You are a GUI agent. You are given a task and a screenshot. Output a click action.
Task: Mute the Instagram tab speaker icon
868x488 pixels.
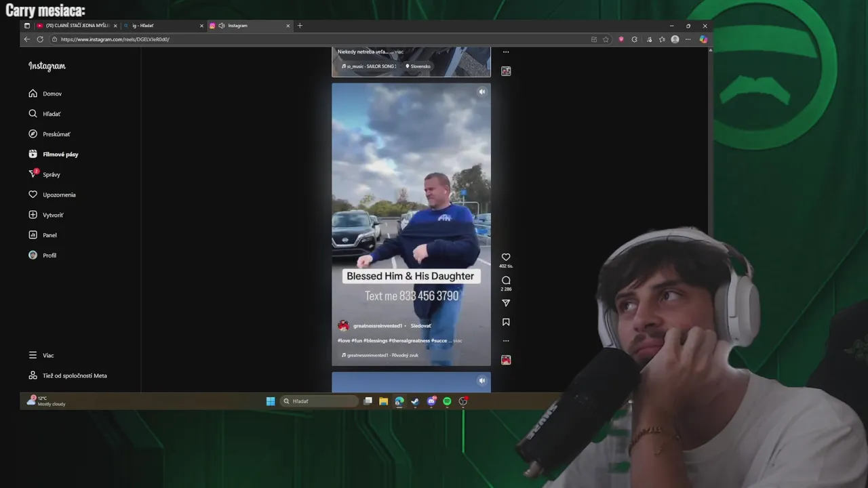click(x=222, y=26)
